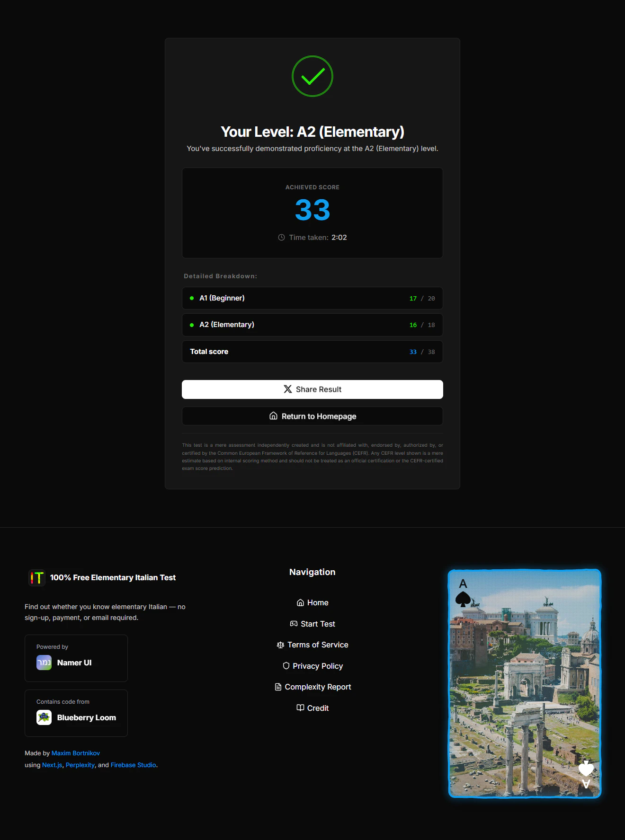Return to Homepage button
This screenshot has height=840, width=625.
point(312,416)
